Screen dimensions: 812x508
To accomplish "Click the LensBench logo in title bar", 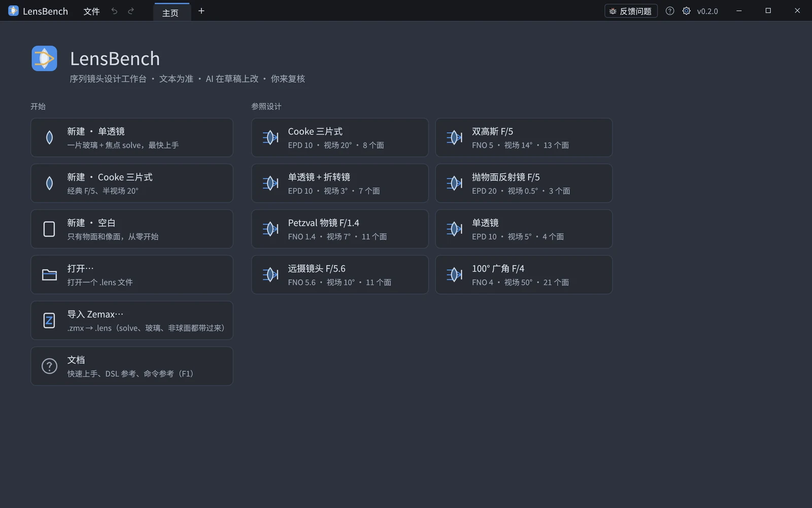I will click(14, 11).
